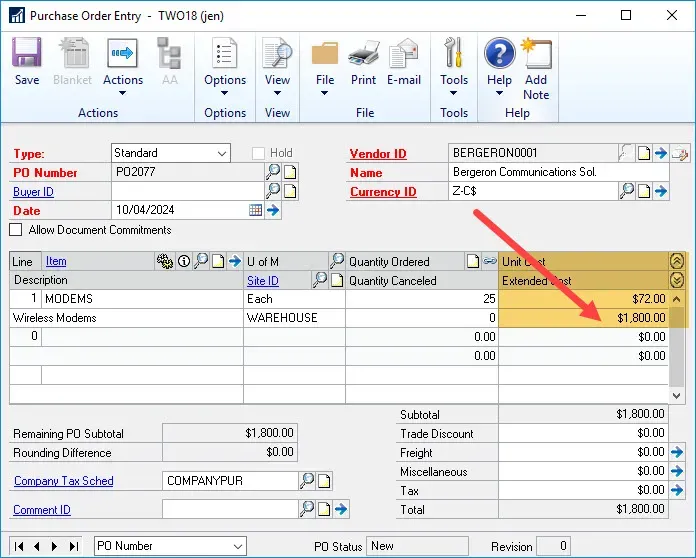Click the calendar icon beside the Date field
This screenshot has width=696, height=558.
pos(255,210)
